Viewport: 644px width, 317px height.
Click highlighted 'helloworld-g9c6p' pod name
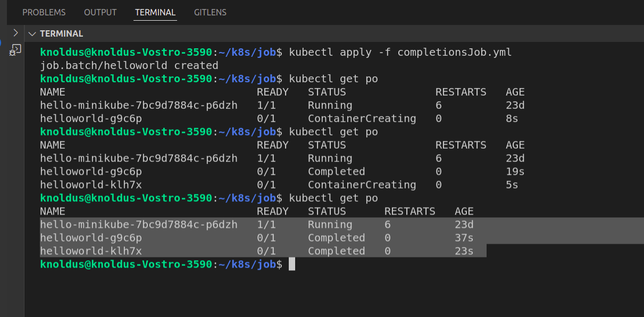[x=91, y=238]
